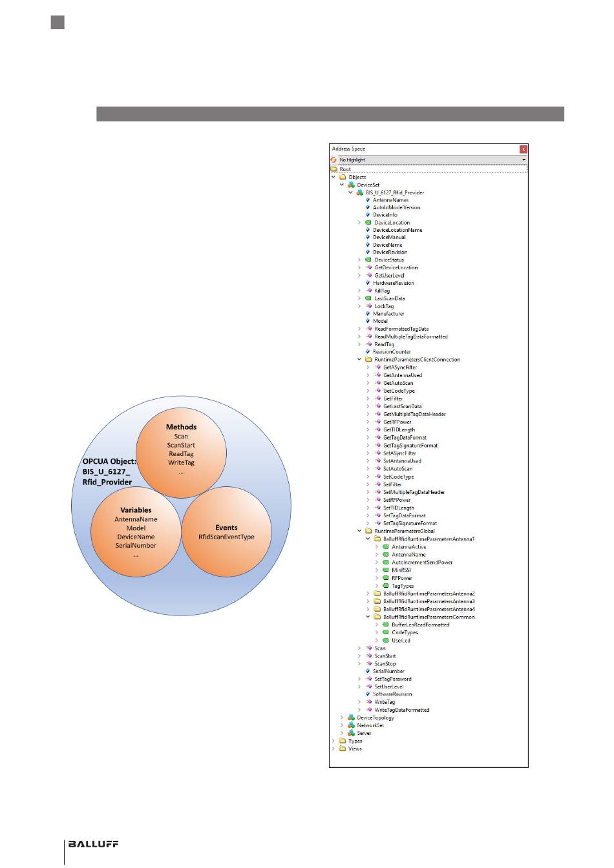Select the ReadMultipleTagDataFormatted method

pyautogui.click(x=411, y=336)
